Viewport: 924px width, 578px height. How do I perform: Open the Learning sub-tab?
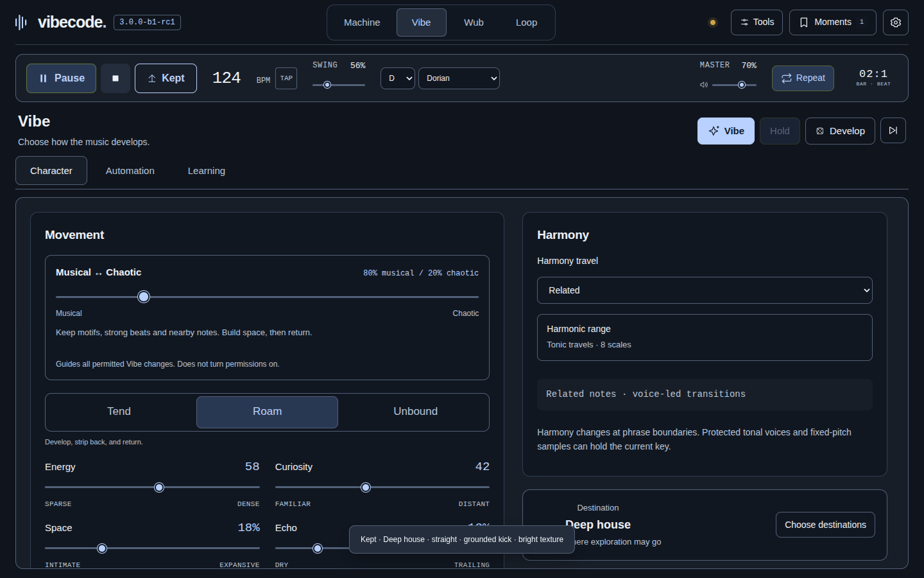[207, 171]
